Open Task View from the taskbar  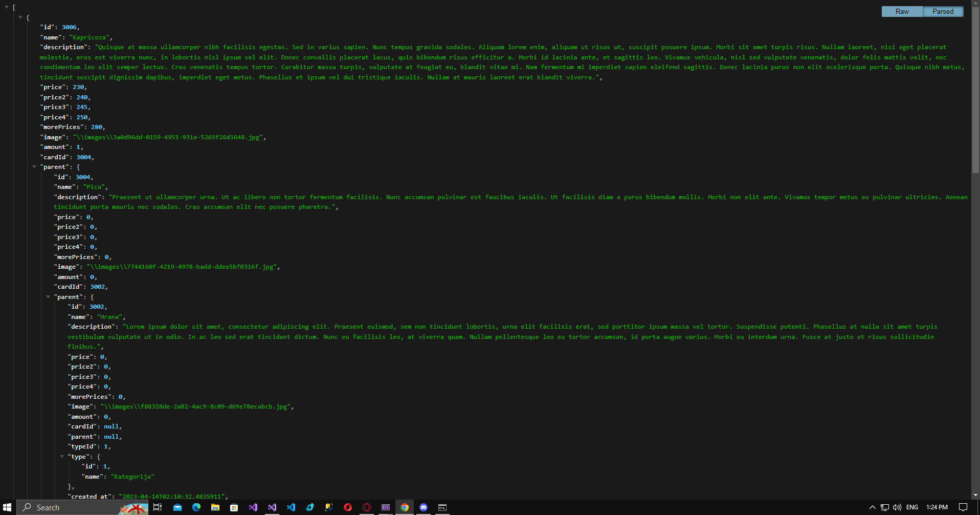pos(158,507)
